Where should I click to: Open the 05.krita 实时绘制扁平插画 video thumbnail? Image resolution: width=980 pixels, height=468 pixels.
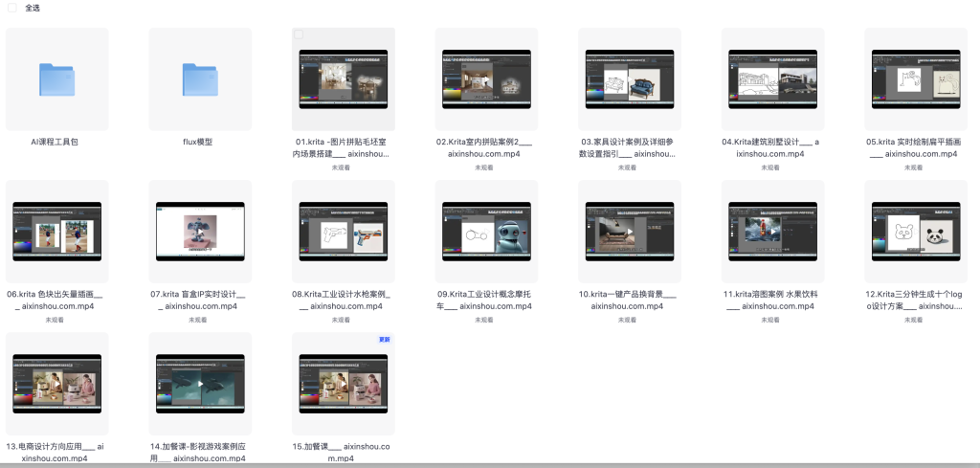916,78
